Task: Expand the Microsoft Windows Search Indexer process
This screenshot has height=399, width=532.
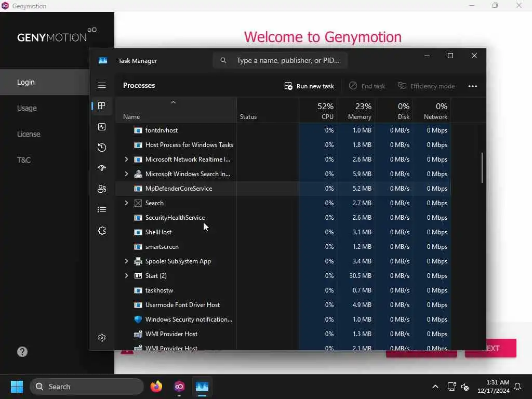Action: (x=127, y=174)
